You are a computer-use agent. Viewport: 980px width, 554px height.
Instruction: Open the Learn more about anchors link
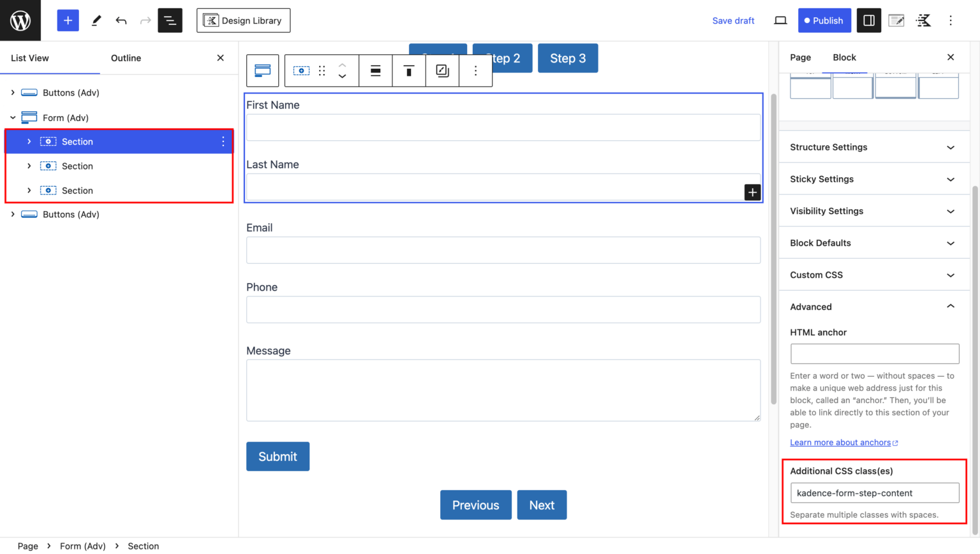pos(840,442)
